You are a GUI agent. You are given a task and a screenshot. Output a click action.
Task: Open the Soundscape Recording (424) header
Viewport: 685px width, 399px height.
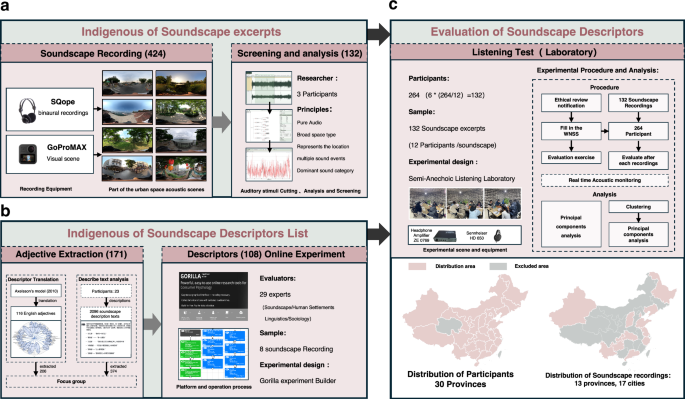click(x=103, y=54)
